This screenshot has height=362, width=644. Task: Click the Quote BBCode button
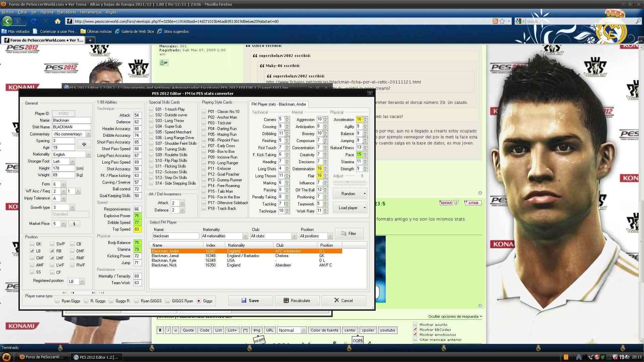[188, 330]
